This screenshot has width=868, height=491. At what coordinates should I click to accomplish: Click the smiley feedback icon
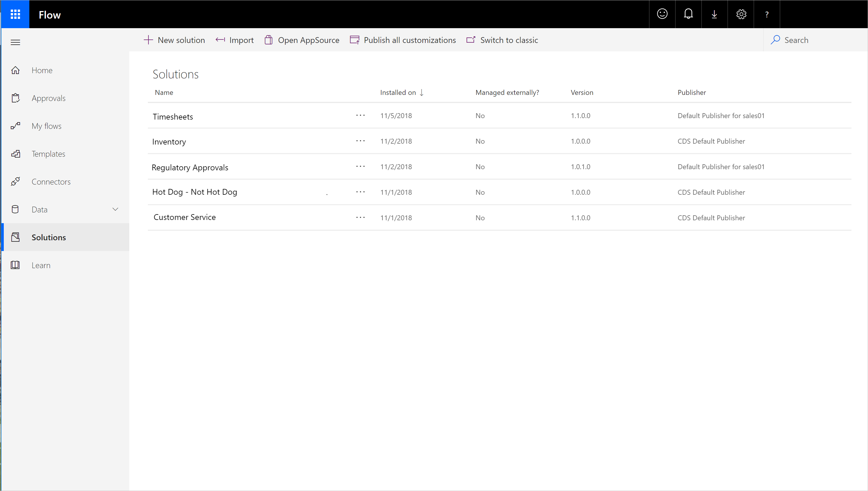click(662, 14)
